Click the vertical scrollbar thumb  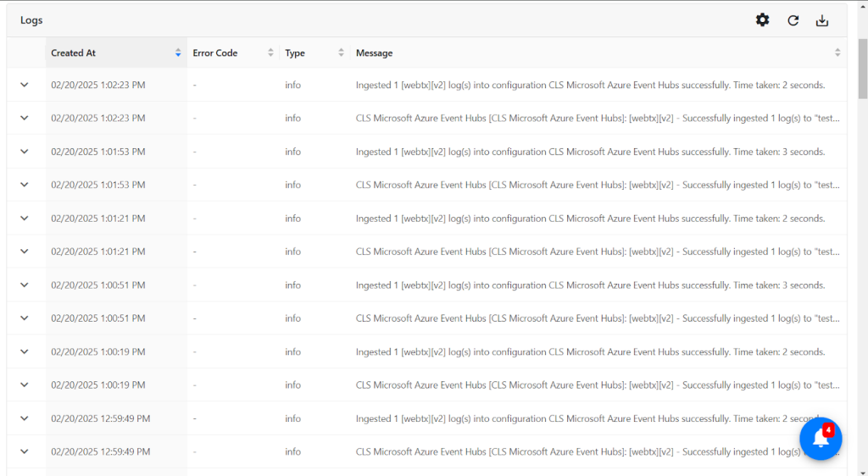862,69
